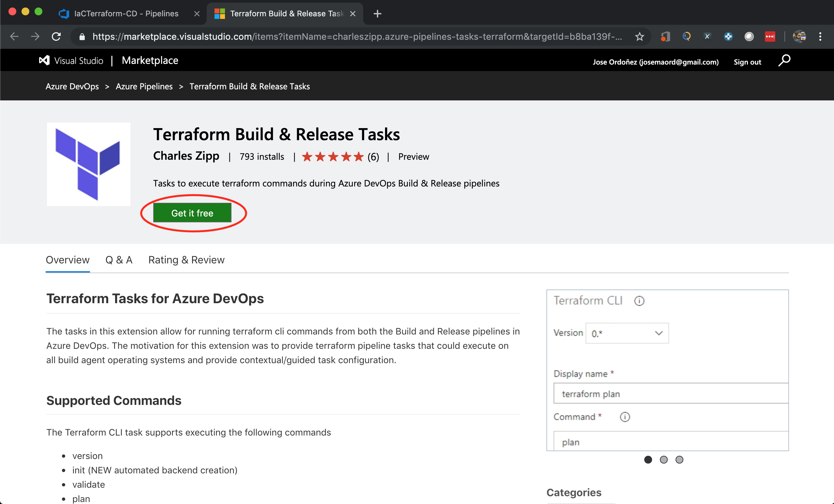Click the Visual Studio logo
This screenshot has height=504, width=834.
pyautogui.click(x=44, y=61)
